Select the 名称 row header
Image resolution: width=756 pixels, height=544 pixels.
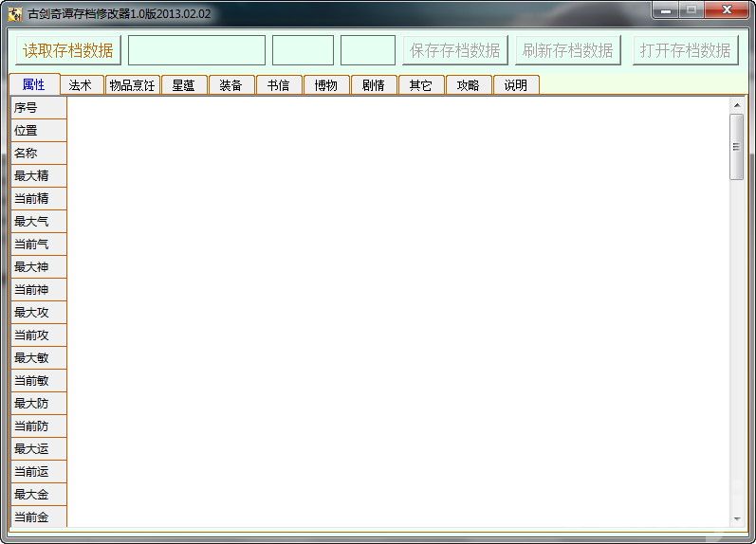(38, 154)
